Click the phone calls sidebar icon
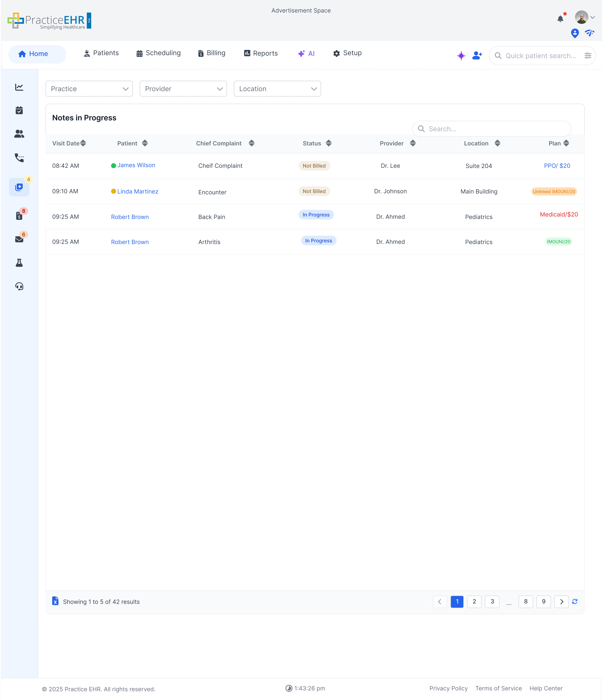The image size is (603, 700). (19, 158)
